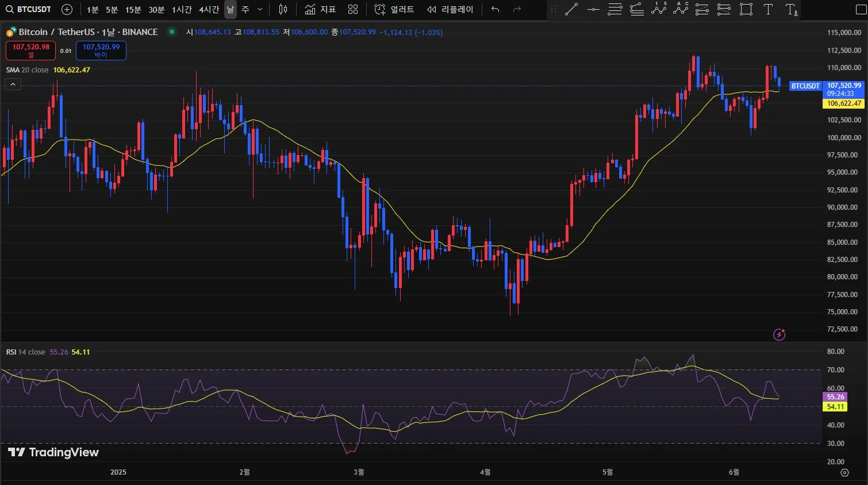The image size is (868, 485).
Task: Click the green market status dot
Action: coord(171,32)
